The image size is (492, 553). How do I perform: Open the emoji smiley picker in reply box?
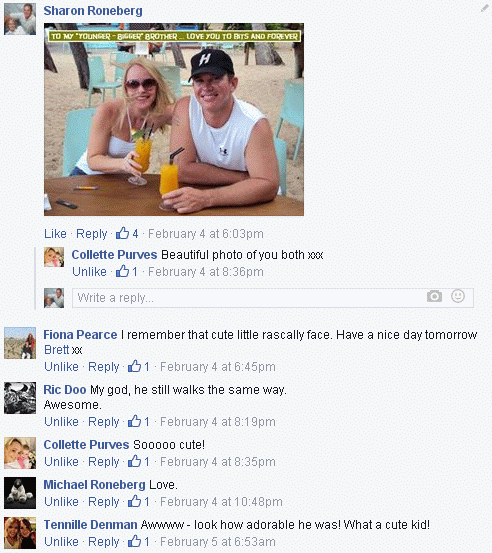tap(458, 296)
